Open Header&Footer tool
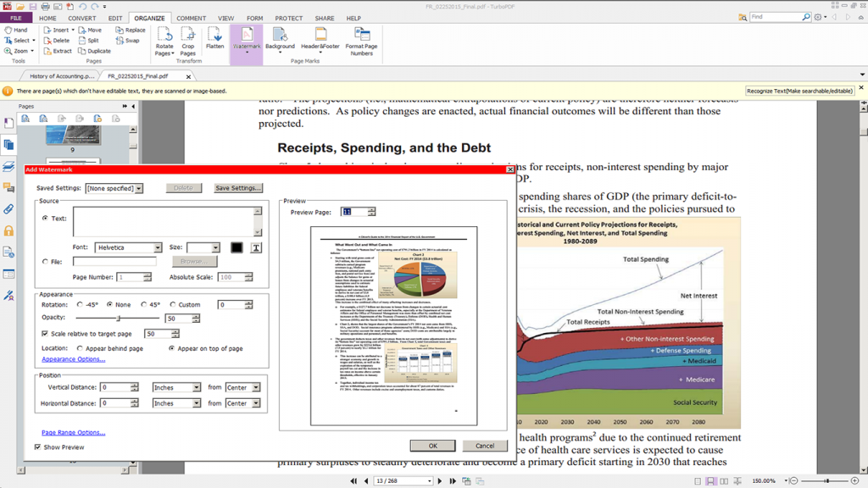 (320, 41)
